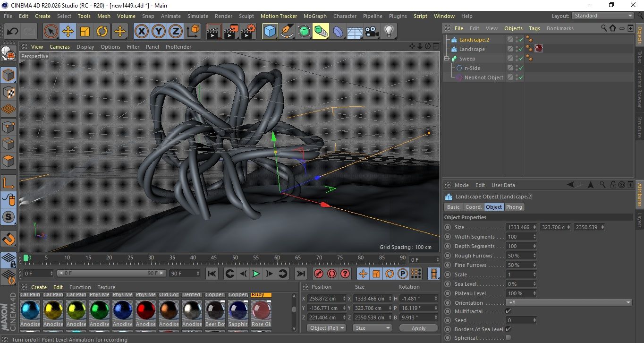
Task: Click the Apply button
Action: coord(418,328)
